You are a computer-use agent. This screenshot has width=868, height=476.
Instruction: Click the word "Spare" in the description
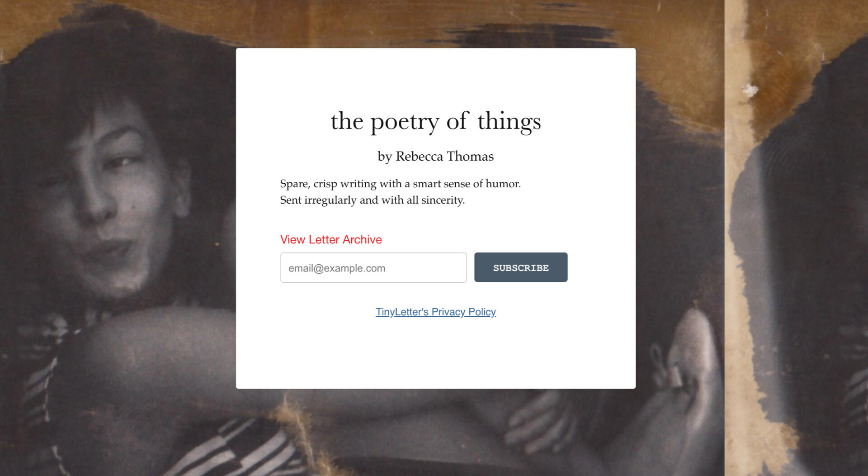[x=294, y=184]
